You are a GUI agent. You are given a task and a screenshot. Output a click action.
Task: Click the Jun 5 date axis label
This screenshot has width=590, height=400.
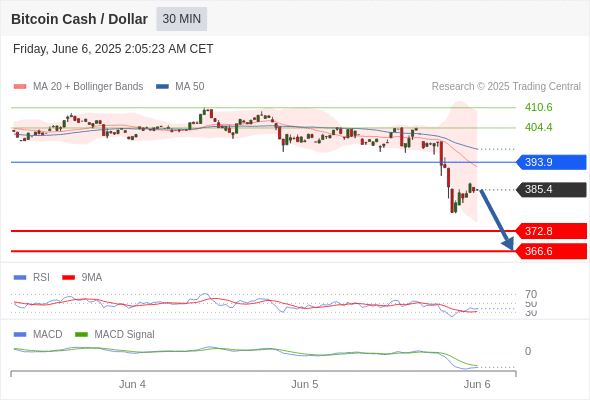click(304, 384)
